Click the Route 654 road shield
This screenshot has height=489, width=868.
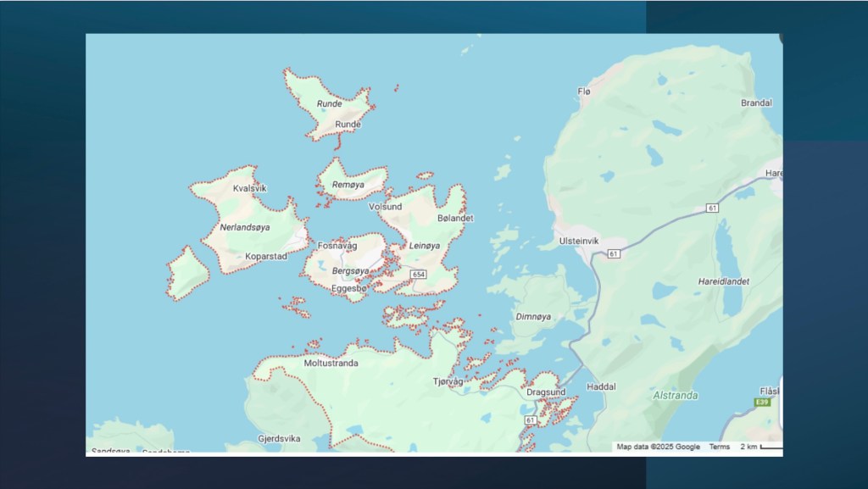click(418, 275)
